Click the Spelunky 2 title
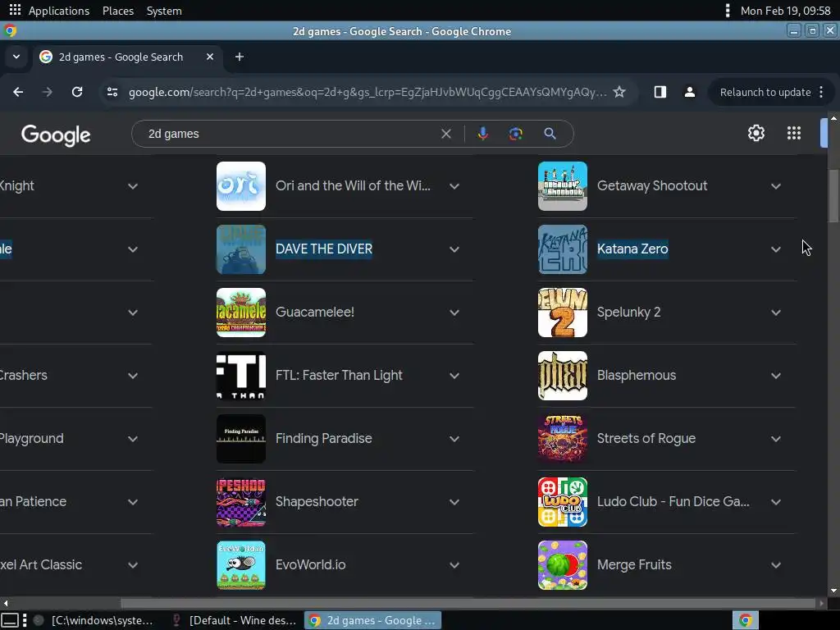This screenshot has height=630, width=840. point(628,313)
